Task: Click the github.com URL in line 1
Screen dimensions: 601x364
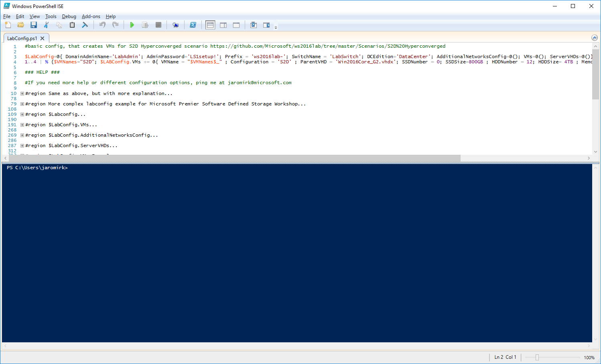Action: coord(328,46)
